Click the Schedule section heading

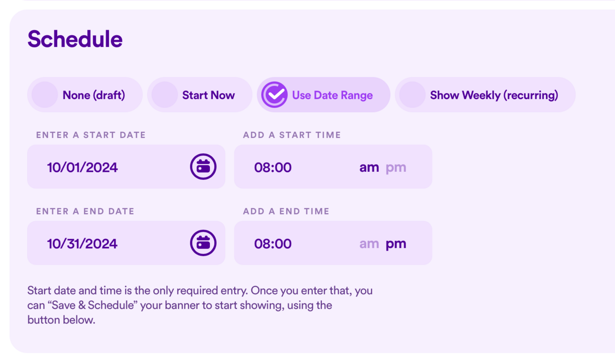point(75,39)
